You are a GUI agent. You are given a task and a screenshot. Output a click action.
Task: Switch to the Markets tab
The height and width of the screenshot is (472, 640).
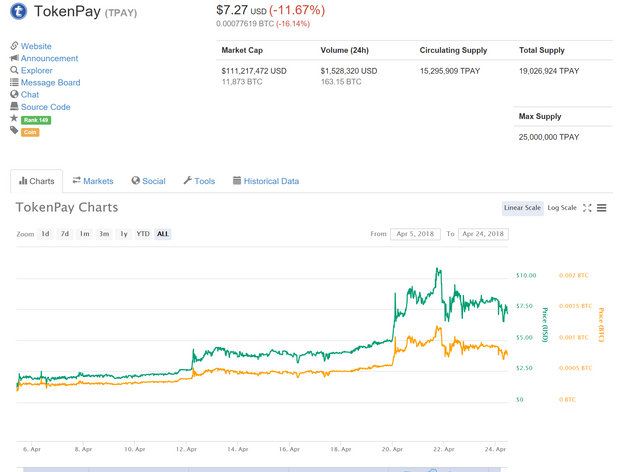tap(93, 181)
